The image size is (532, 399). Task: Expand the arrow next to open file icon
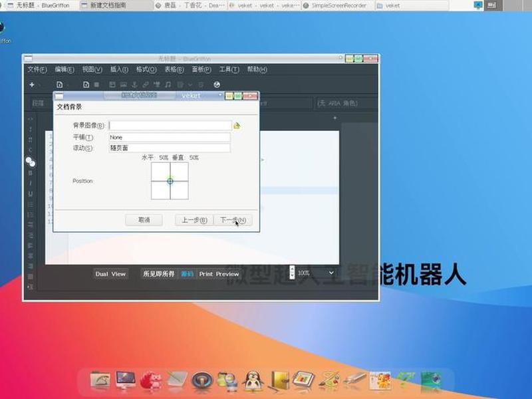click(68, 85)
